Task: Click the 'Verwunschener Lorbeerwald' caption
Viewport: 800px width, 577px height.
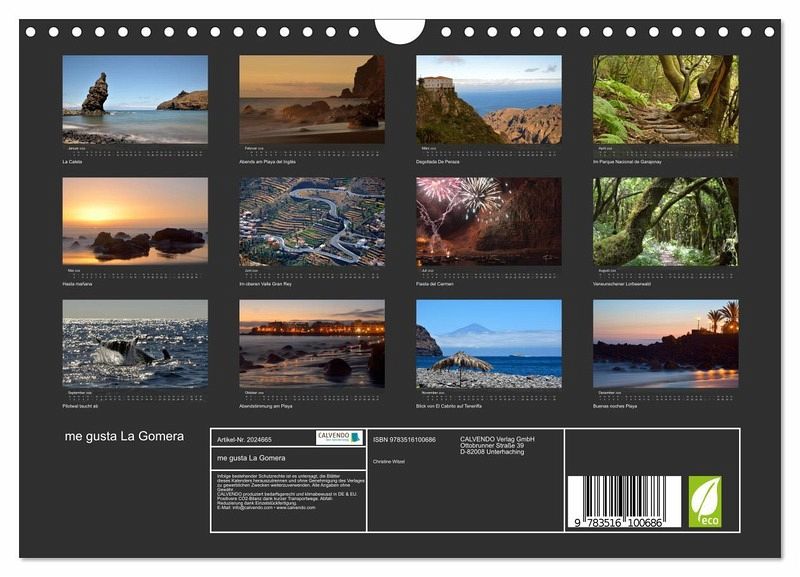Action: coord(621,284)
